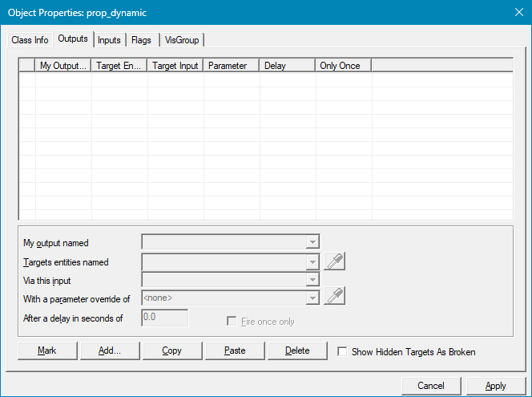Open the Via this input dropdown
Screen dimensions: 532x397
click(x=312, y=279)
